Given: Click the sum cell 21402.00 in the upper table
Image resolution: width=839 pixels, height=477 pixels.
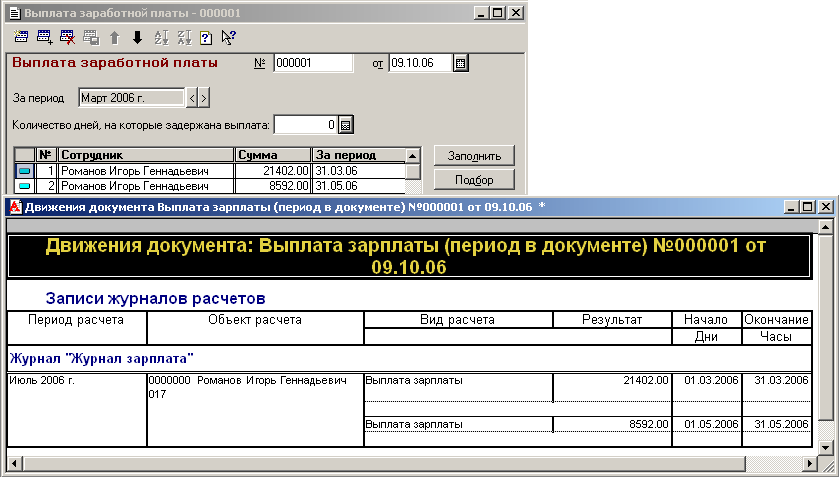Looking at the screenshot, I should (273, 171).
